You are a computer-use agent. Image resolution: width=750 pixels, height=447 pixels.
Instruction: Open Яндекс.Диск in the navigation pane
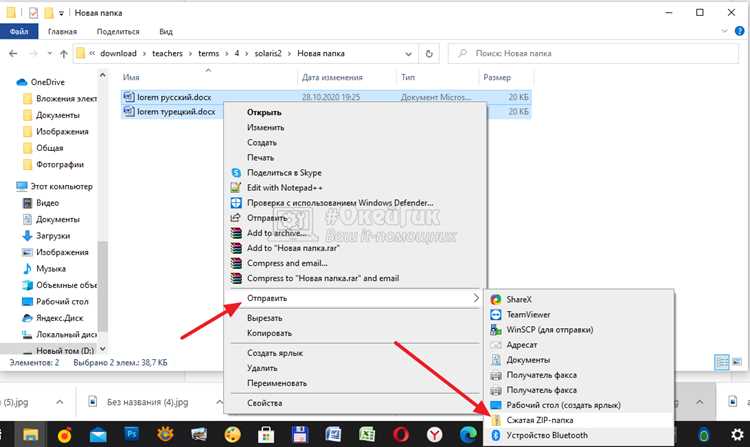(x=59, y=318)
